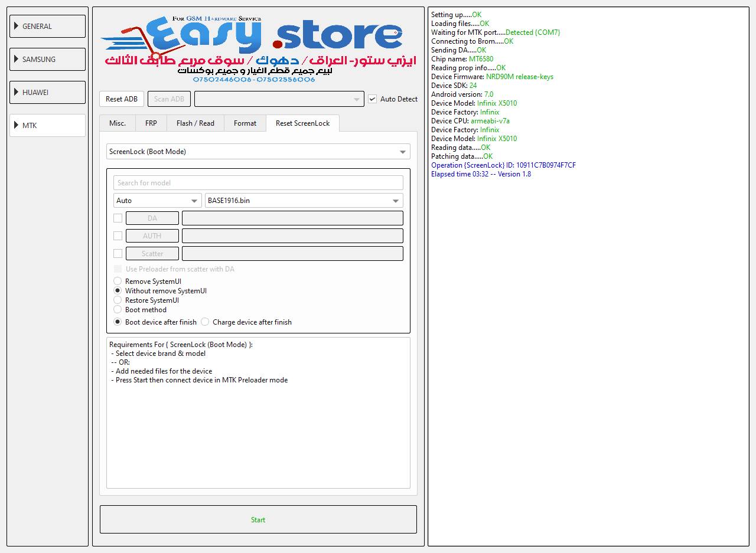The width and height of the screenshot is (756, 553).
Task: Click the DA browse button
Action: (x=152, y=218)
